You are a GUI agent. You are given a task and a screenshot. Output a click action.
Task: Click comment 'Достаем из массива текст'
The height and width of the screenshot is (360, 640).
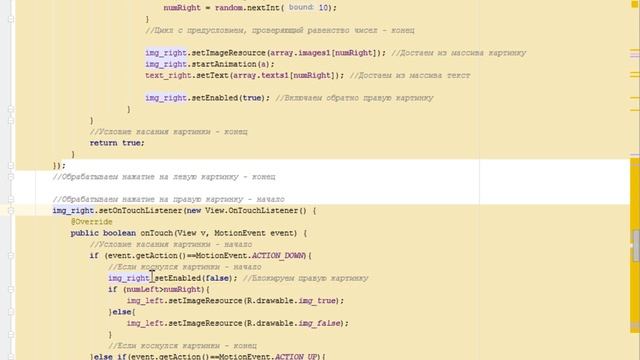pyautogui.click(x=410, y=76)
